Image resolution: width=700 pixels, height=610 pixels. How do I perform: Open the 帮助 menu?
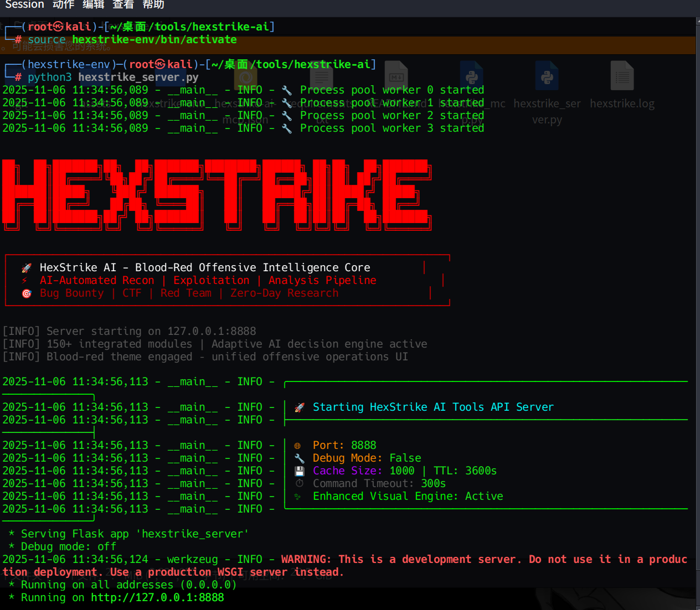pyautogui.click(x=153, y=5)
